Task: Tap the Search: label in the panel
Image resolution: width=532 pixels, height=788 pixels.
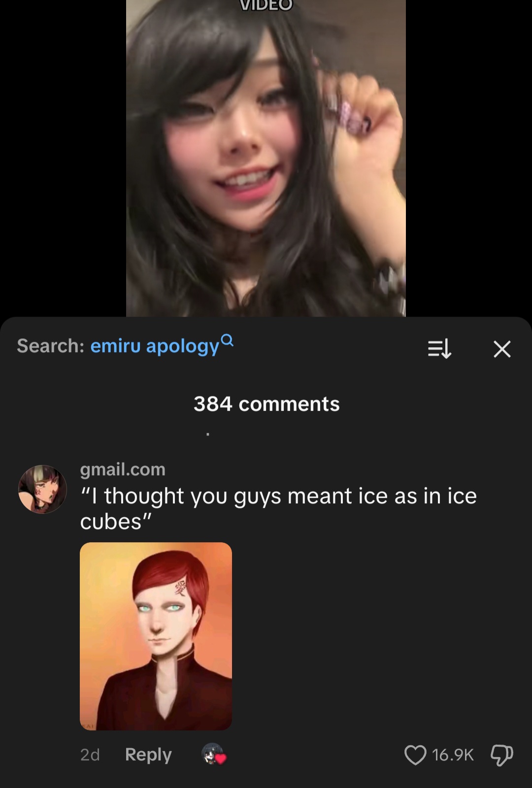Action: click(51, 346)
